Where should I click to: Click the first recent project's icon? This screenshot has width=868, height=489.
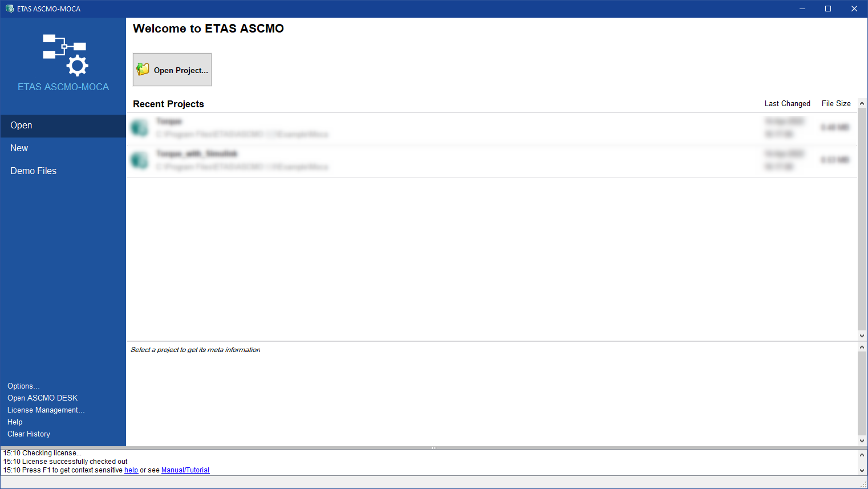pos(139,128)
